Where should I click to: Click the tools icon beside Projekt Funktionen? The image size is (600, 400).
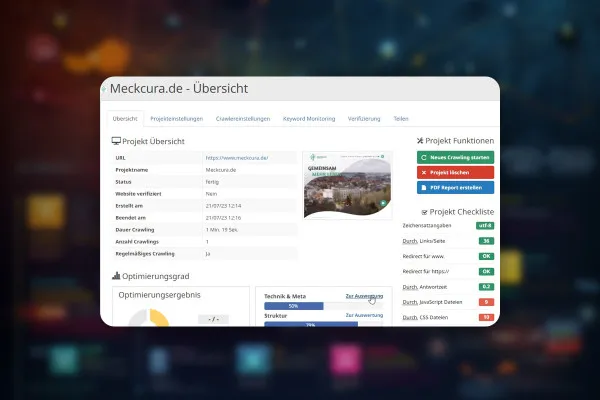[420, 141]
